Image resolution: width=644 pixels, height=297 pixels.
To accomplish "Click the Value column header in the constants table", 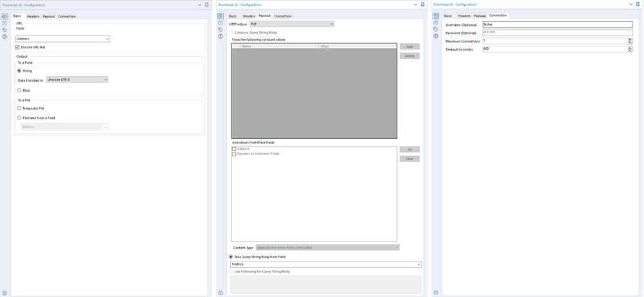I will pyautogui.click(x=358, y=46).
